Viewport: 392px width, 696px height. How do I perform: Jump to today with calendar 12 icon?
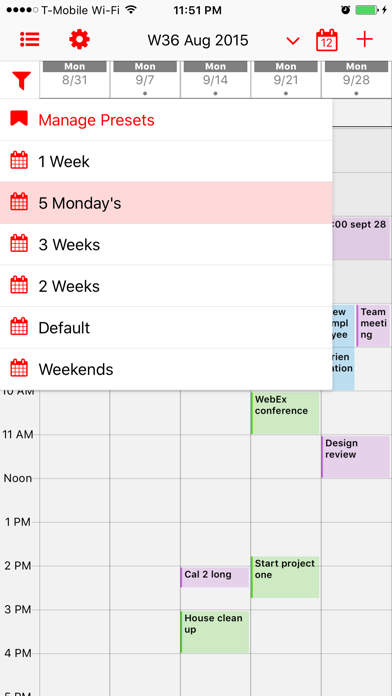326,40
